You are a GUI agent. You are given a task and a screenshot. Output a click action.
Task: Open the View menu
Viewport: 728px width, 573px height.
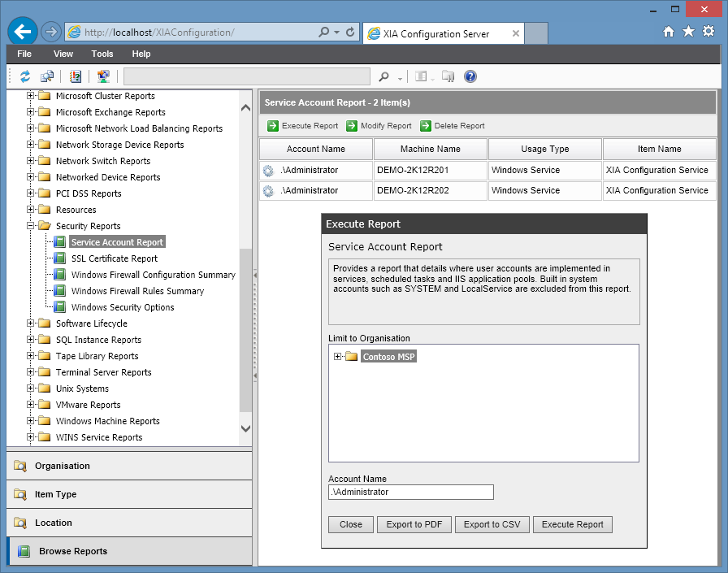pyautogui.click(x=63, y=54)
